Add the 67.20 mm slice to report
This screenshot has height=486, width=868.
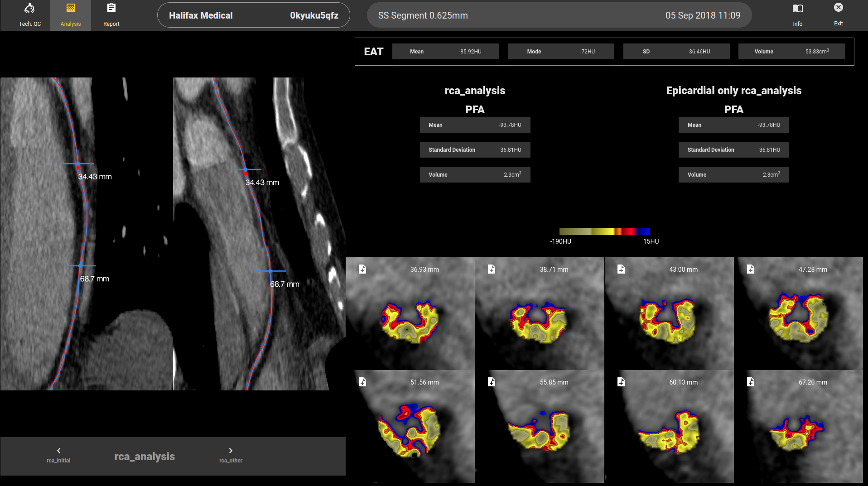pos(751,382)
